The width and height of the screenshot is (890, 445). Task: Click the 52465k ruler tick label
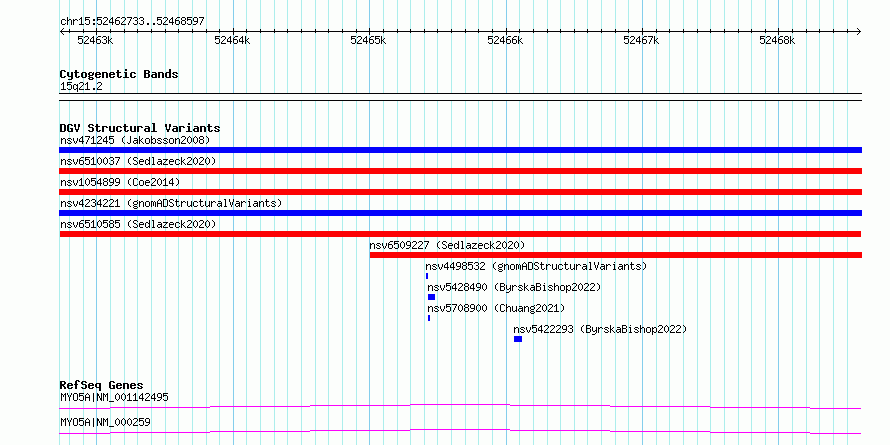point(368,40)
